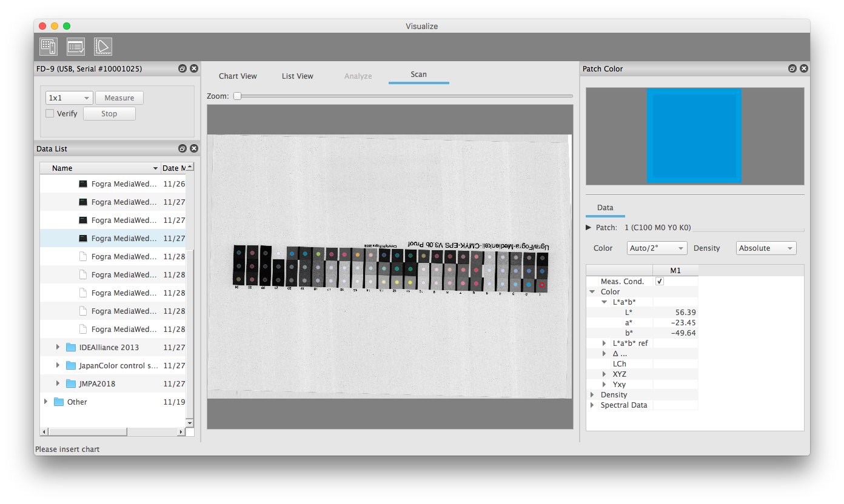Select the JMPA2018 folder icon
The height and width of the screenshot is (504, 844).
(x=71, y=383)
